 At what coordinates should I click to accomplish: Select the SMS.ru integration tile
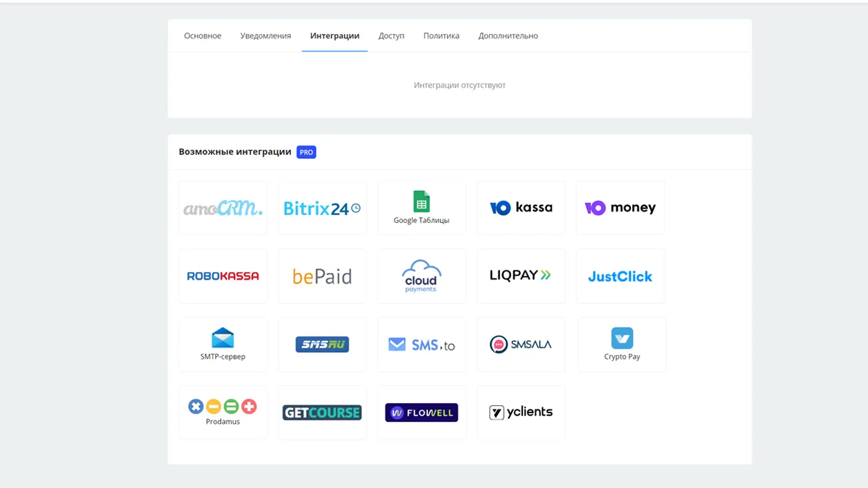(322, 344)
